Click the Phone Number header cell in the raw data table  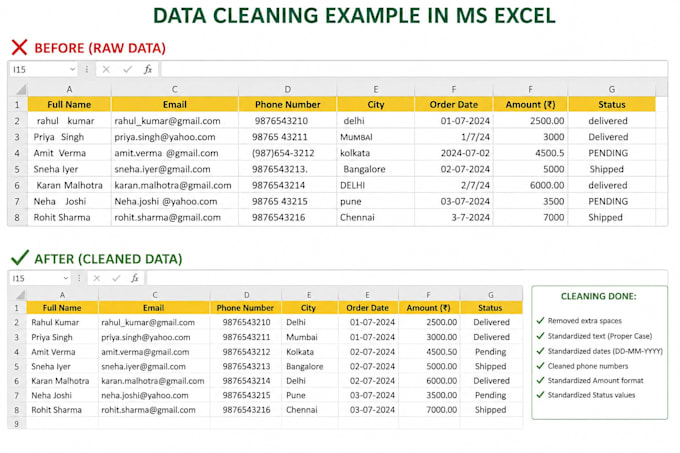288,104
